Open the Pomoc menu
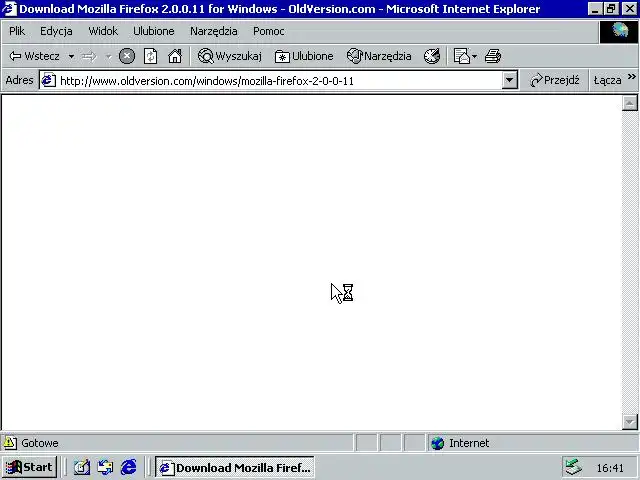 [x=268, y=31]
